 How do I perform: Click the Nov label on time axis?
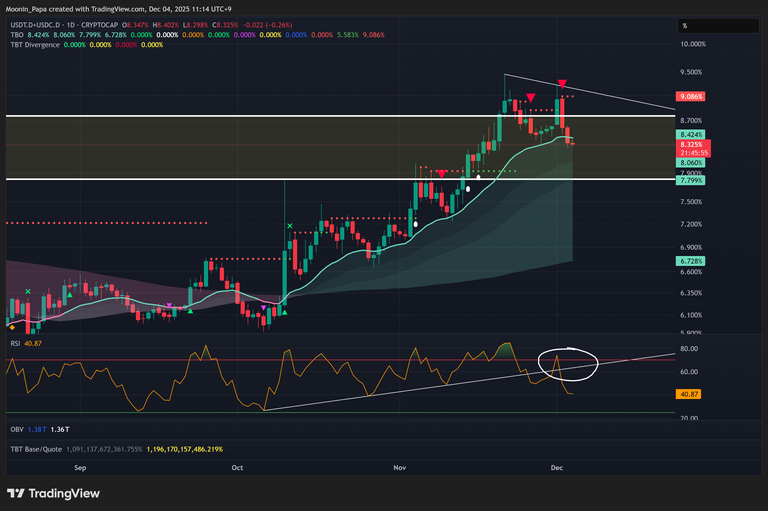400,467
